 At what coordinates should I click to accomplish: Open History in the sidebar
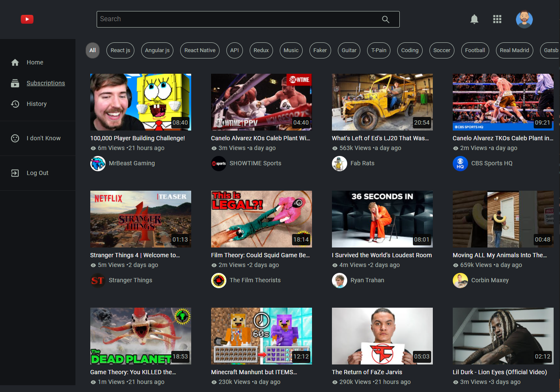(x=38, y=104)
